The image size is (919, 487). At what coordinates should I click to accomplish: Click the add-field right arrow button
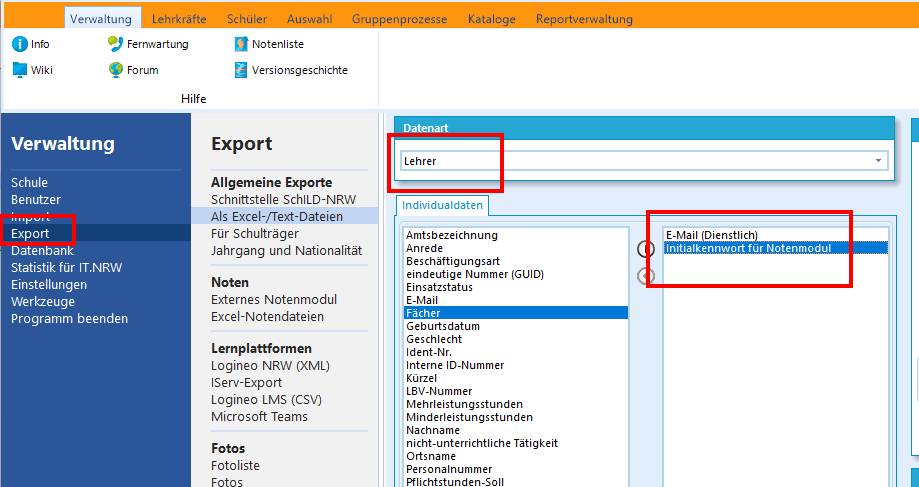645,250
